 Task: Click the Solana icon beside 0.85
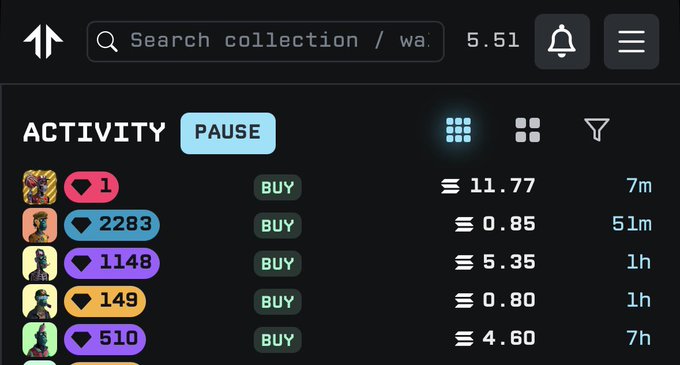[x=464, y=225]
